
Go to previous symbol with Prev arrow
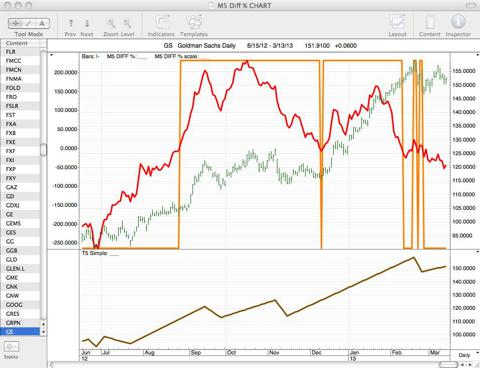point(71,23)
